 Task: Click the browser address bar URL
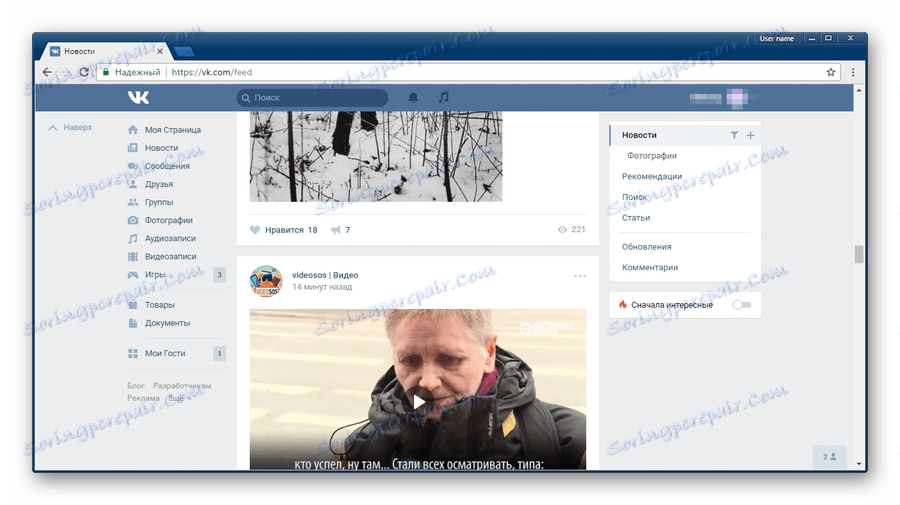(211, 72)
